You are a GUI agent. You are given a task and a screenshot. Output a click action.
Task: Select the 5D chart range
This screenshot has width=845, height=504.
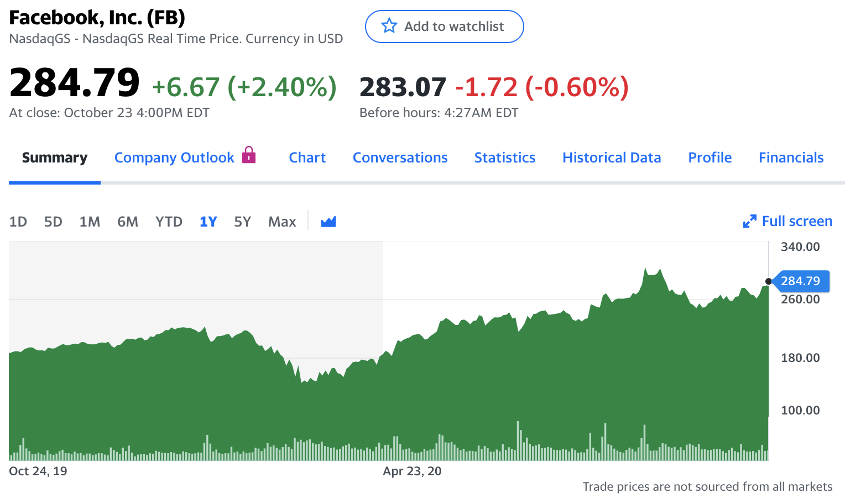(53, 222)
